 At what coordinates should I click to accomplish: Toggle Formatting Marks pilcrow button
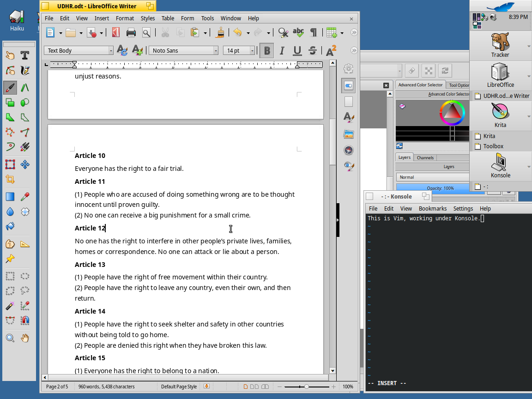[x=314, y=33]
